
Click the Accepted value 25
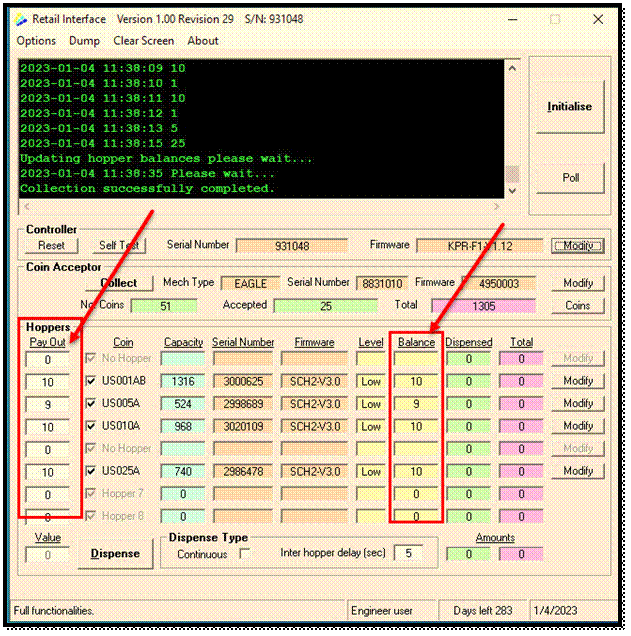(x=326, y=306)
